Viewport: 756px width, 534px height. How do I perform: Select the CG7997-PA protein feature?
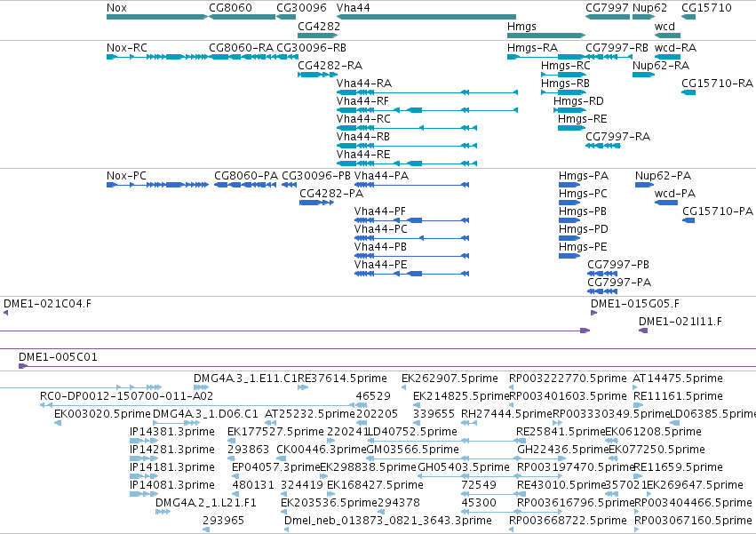point(602,291)
